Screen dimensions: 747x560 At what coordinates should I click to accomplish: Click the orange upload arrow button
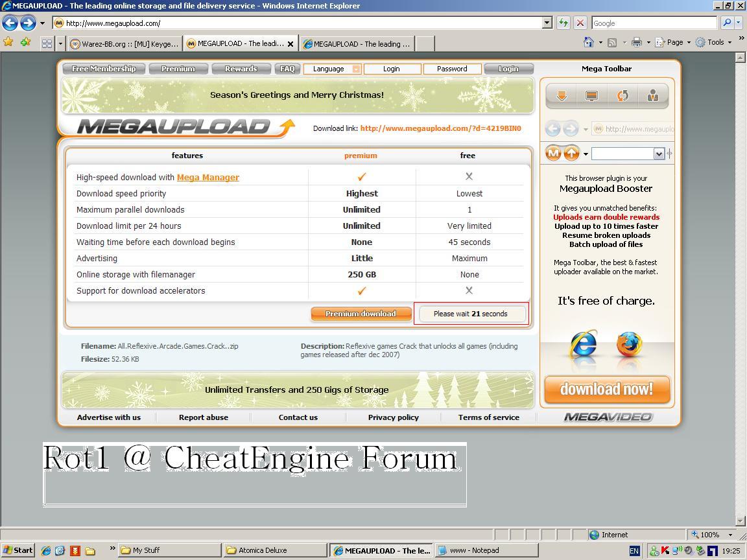(x=571, y=153)
